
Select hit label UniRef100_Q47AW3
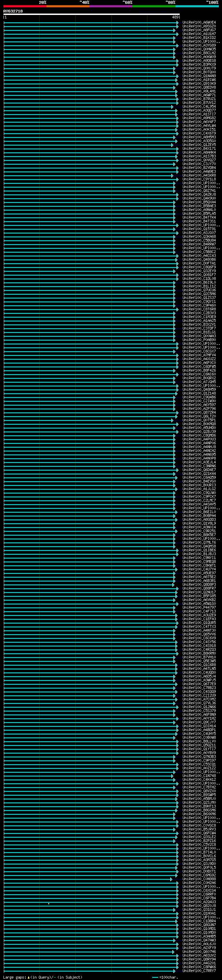point(199,940)
